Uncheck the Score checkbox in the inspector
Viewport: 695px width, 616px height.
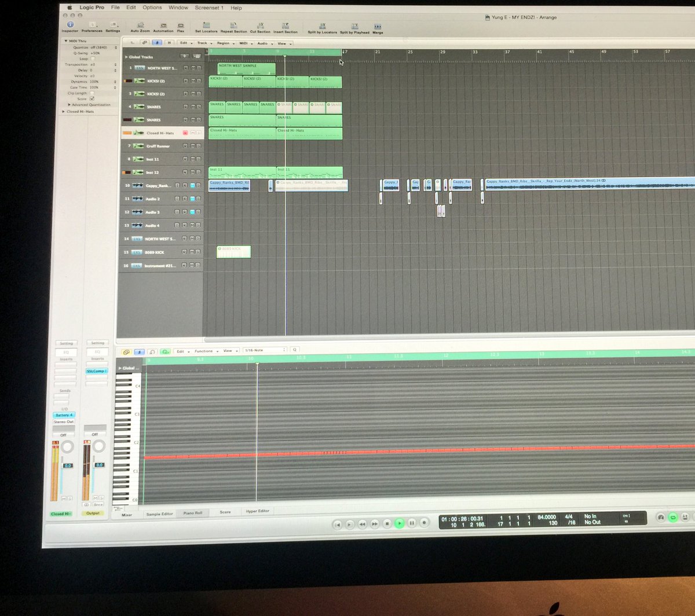pyautogui.click(x=92, y=98)
